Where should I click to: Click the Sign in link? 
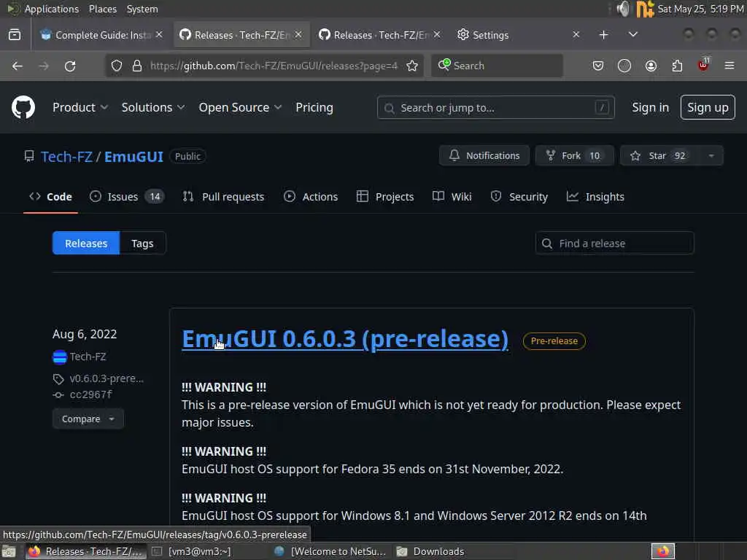point(650,108)
